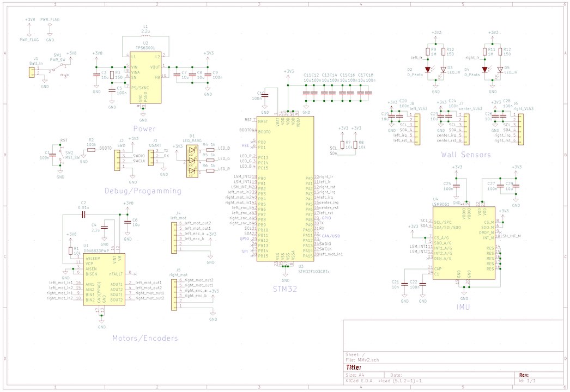Screen dimensions: 570x392
Task: Select the "Wall Sensors" section label
Action: (x=466, y=155)
